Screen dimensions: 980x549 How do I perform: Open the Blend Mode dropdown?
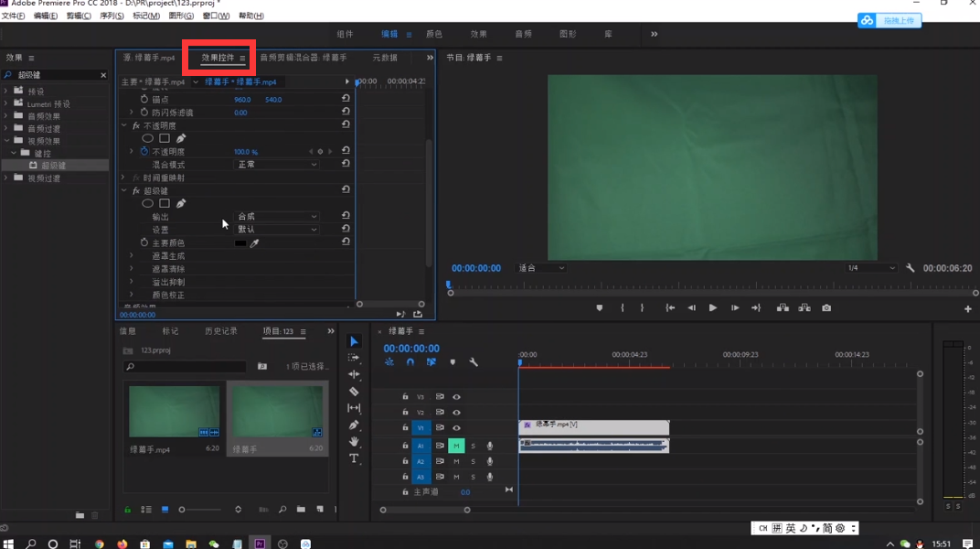tap(276, 165)
